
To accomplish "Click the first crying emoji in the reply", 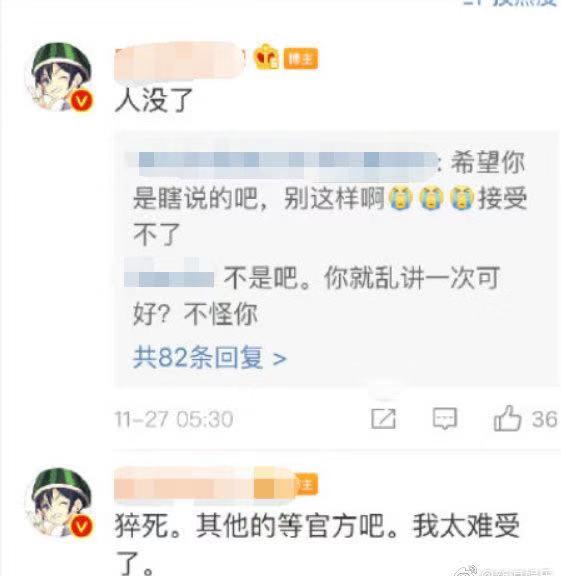I will pos(400,198).
